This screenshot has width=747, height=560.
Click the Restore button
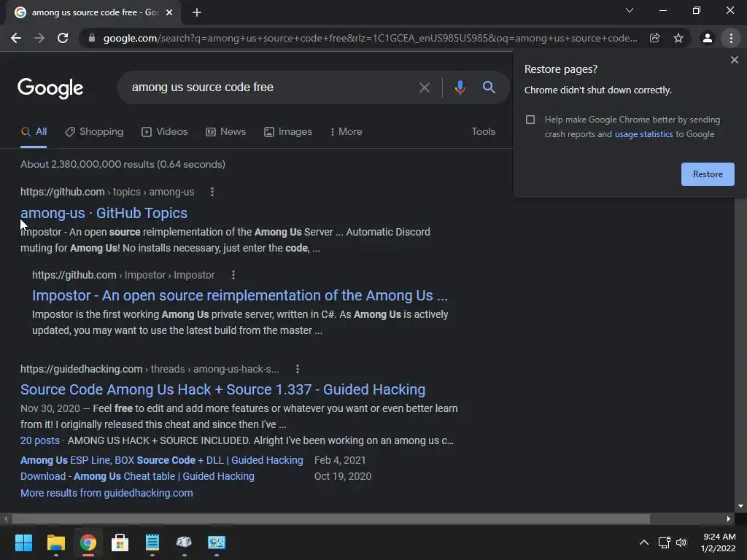[x=708, y=174]
